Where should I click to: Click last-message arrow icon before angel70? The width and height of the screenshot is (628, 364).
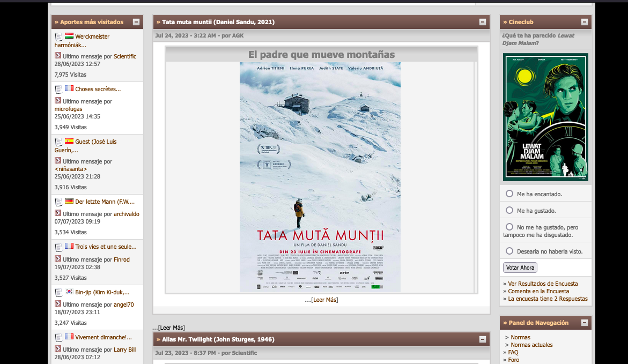click(58, 303)
